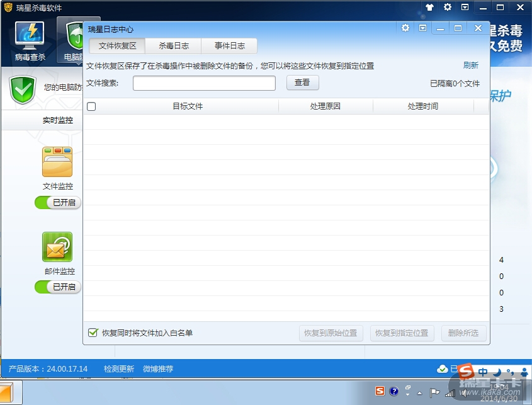Click the green shield protection status icon
The height and width of the screenshot is (405, 532).
point(23,89)
